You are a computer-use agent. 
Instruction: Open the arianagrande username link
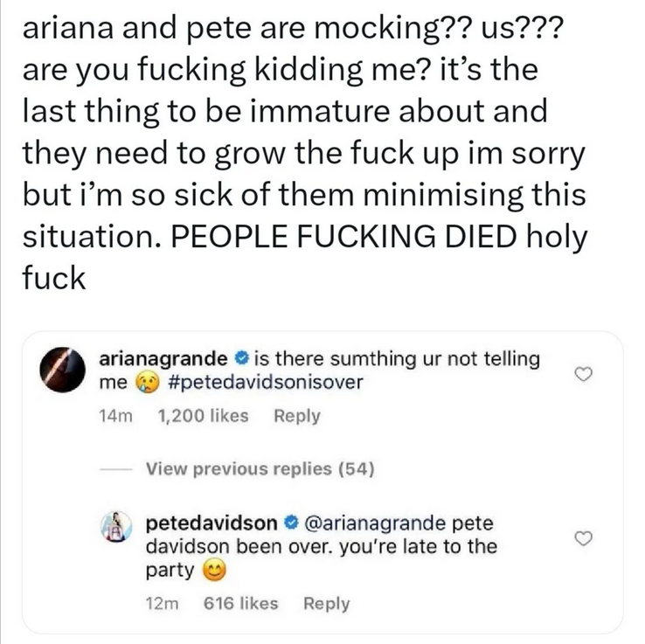coord(163,359)
